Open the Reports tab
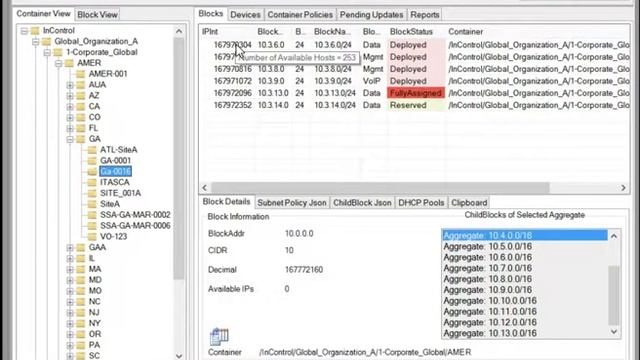This screenshot has width=640, height=360. point(424,15)
